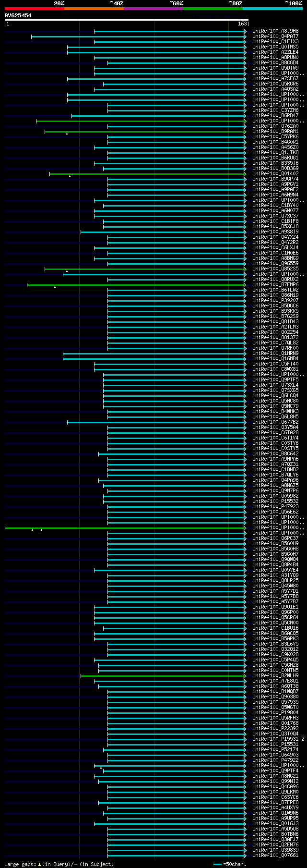This screenshot has height=868, width=307.
Task: Select the UniRef100_Q7XC37 label
Action: click(275, 216)
